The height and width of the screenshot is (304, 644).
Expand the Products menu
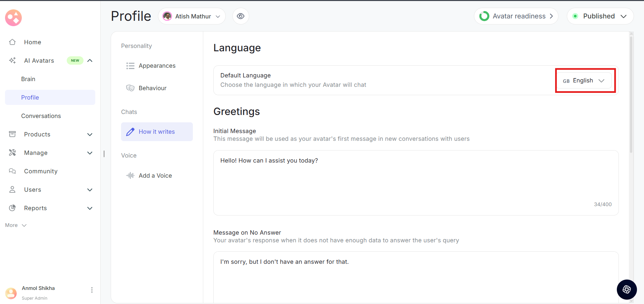pos(90,134)
